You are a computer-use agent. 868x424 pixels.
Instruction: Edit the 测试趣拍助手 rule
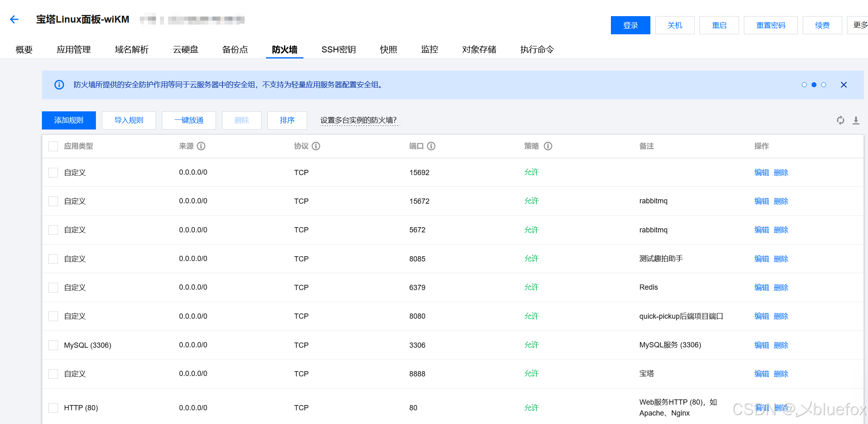[x=762, y=259]
